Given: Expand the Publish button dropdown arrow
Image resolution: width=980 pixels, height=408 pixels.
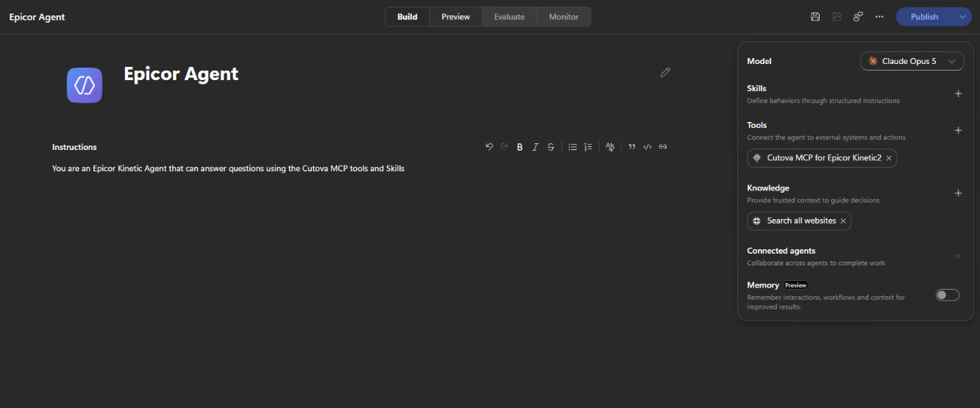Looking at the screenshot, I should pyautogui.click(x=962, y=17).
